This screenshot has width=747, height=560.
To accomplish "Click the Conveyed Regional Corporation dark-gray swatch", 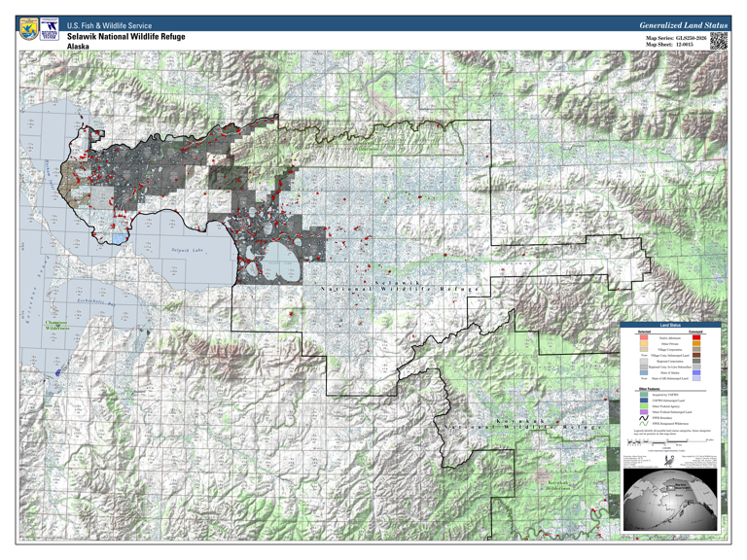I will (x=696, y=361).
